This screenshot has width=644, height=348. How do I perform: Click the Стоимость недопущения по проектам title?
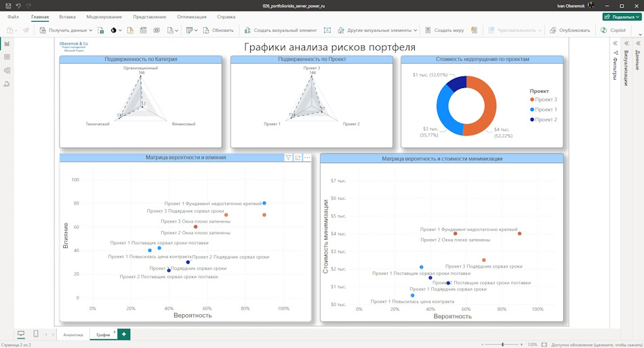pos(482,60)
